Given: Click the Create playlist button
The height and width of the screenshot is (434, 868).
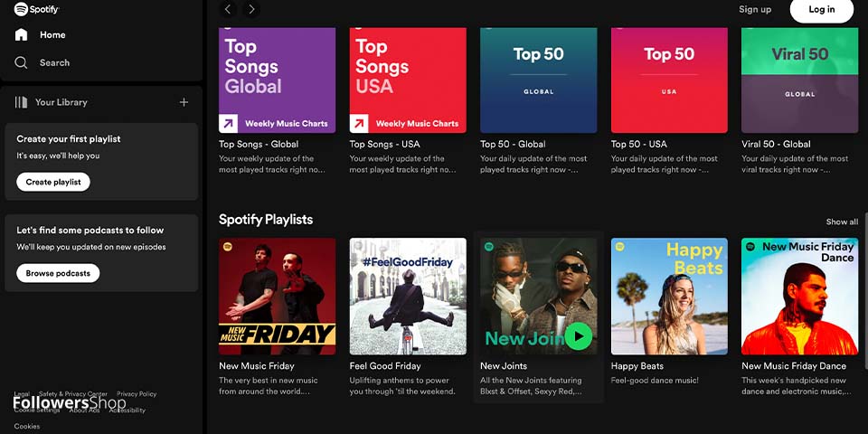Looking at the screenshot, I should [x=53, y=182].
